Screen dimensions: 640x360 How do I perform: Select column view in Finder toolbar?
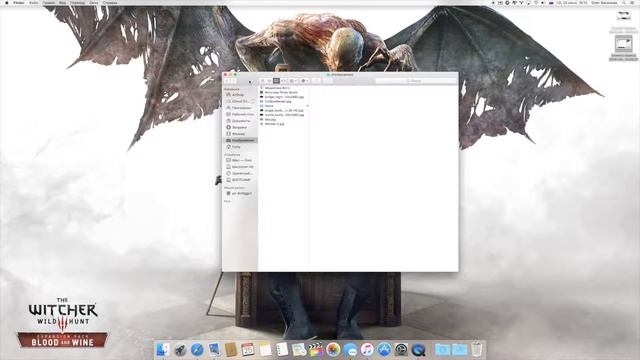pos(276,81)
